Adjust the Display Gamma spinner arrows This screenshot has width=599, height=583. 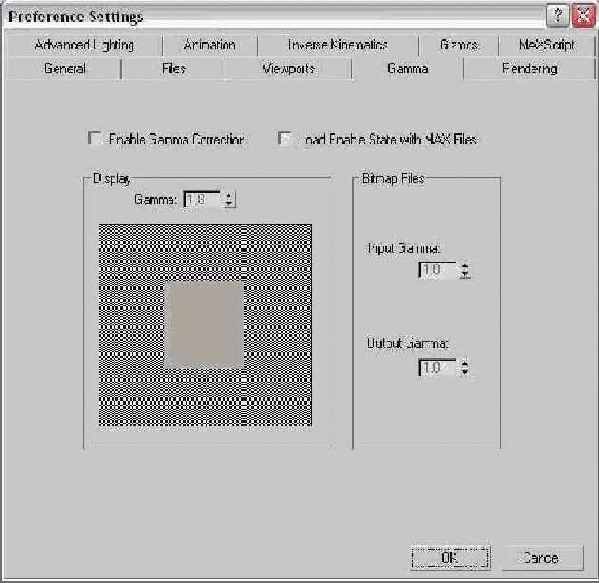click(229, 199)
